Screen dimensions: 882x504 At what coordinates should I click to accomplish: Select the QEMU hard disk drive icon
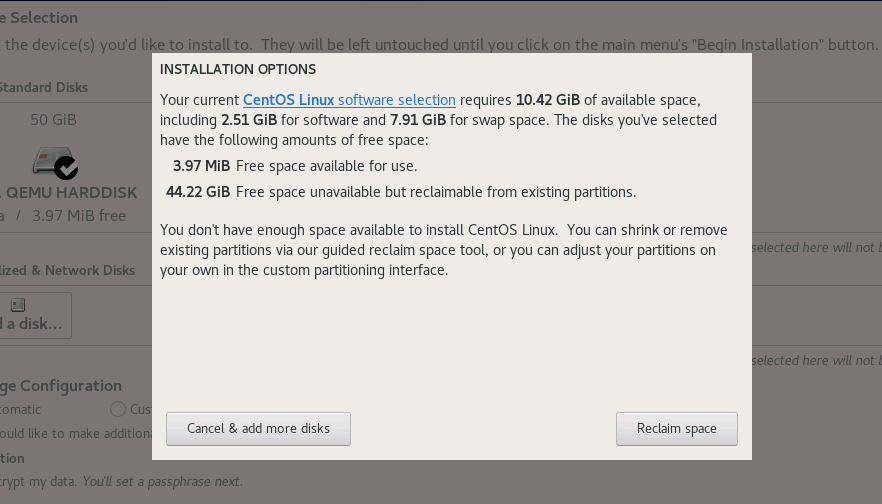pyautogui.click(x=51, y=160)
